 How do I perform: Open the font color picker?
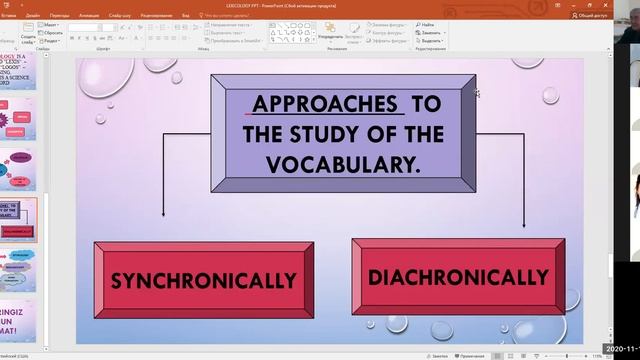point(138,38)
